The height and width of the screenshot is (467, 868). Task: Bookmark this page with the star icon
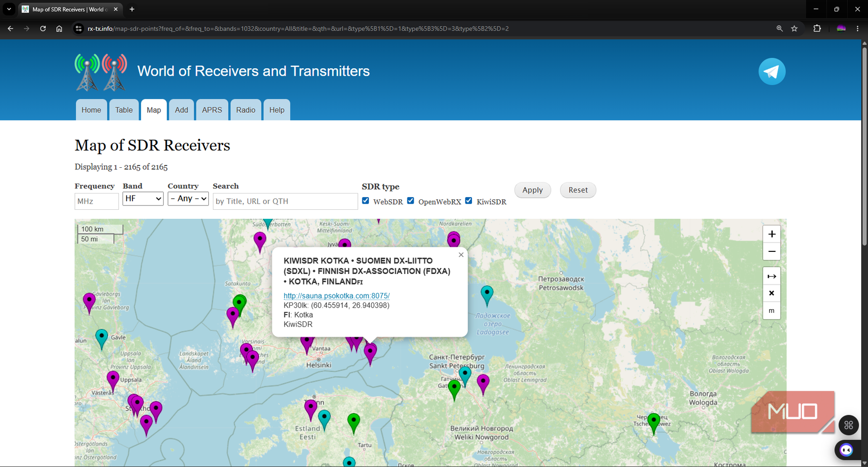pos(794,28)
